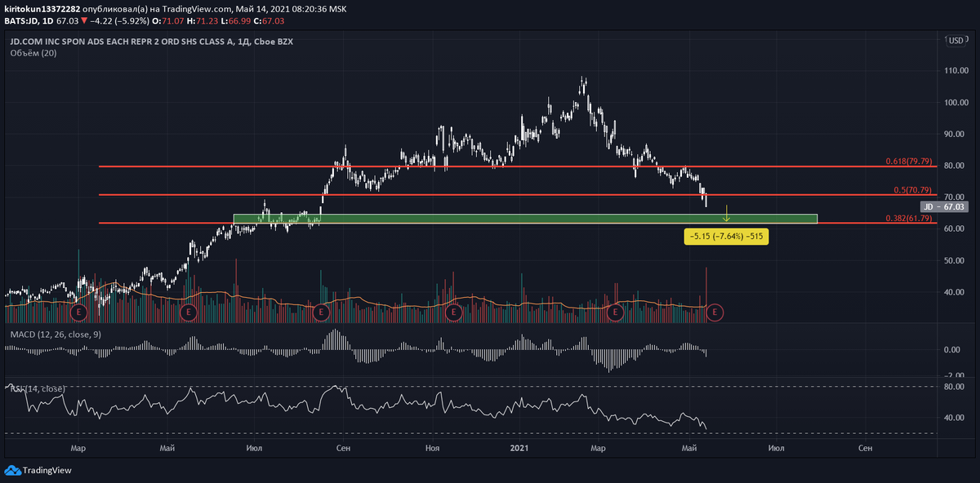Image resolution: width=980 pixels, height=483 pixels.
Task: Select the 0.382(61.79) Fibonacci level label
Action: 908,219
